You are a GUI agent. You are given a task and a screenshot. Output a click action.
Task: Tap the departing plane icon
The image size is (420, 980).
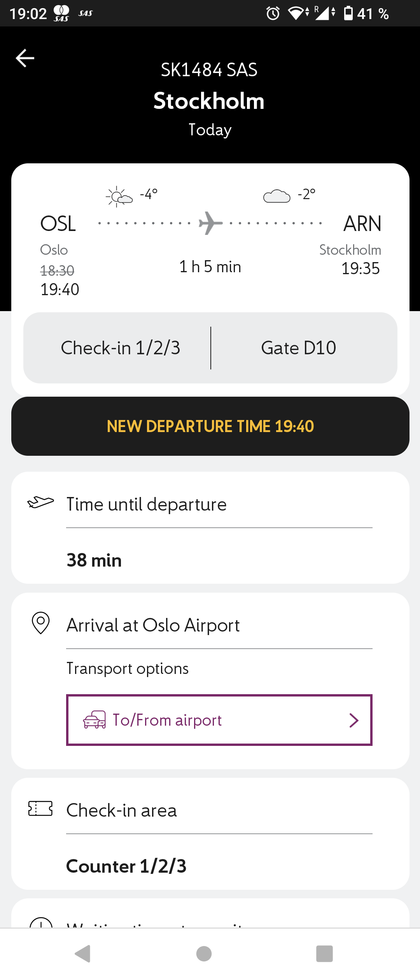pos(40,502)
